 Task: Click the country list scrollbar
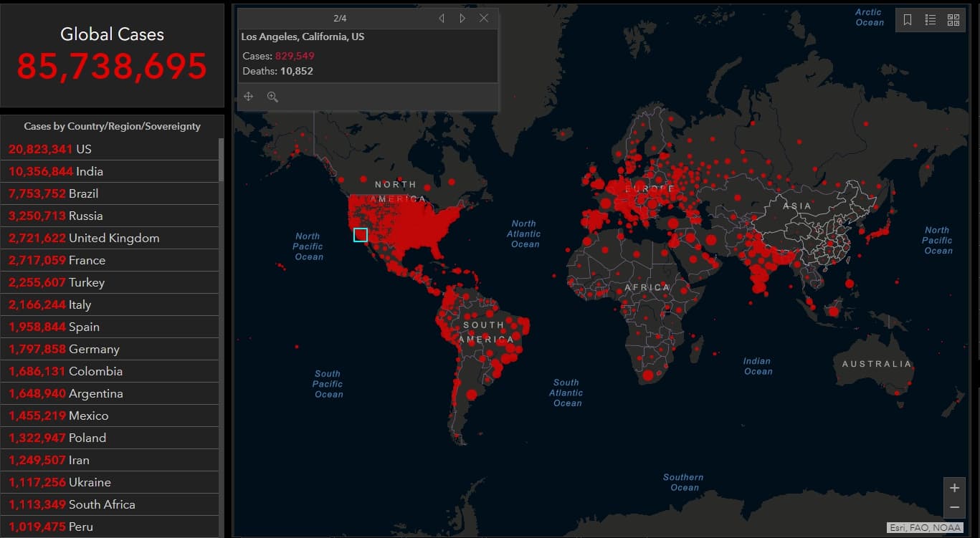[221, 160]
